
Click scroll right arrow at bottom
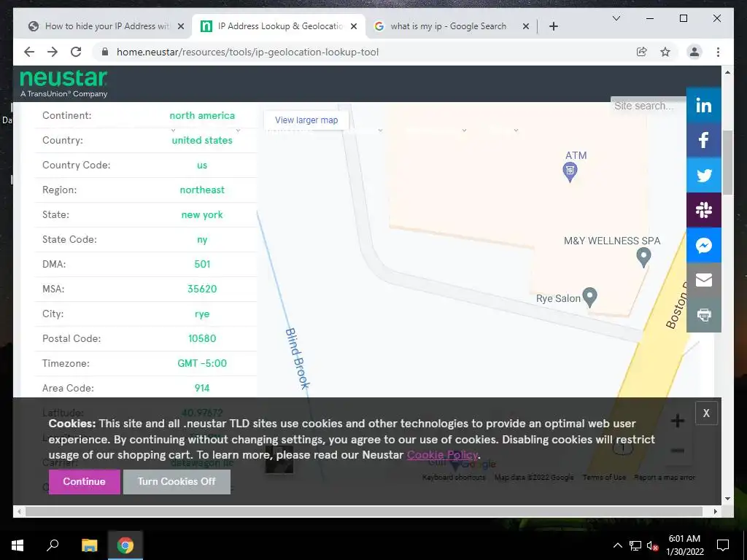point(715,511)
